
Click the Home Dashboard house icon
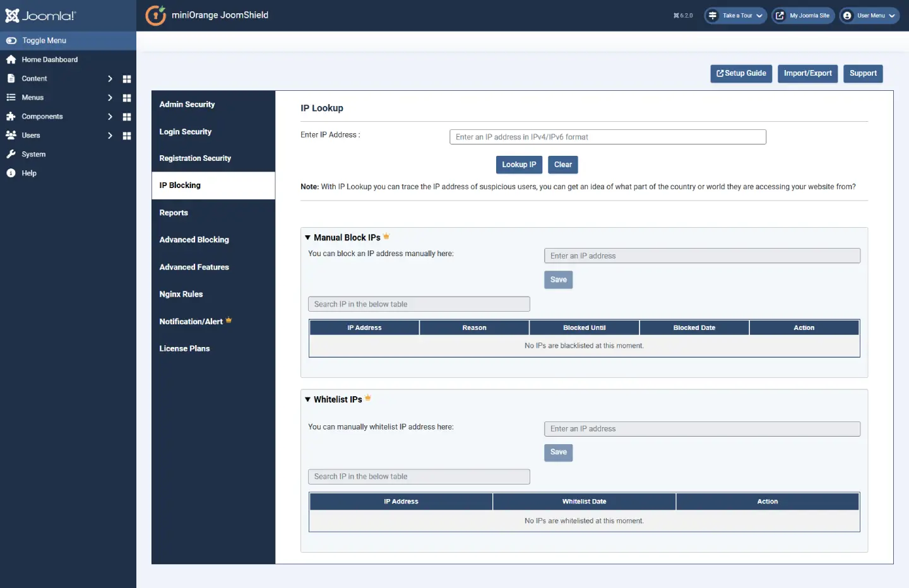click(x=11, y=59)
